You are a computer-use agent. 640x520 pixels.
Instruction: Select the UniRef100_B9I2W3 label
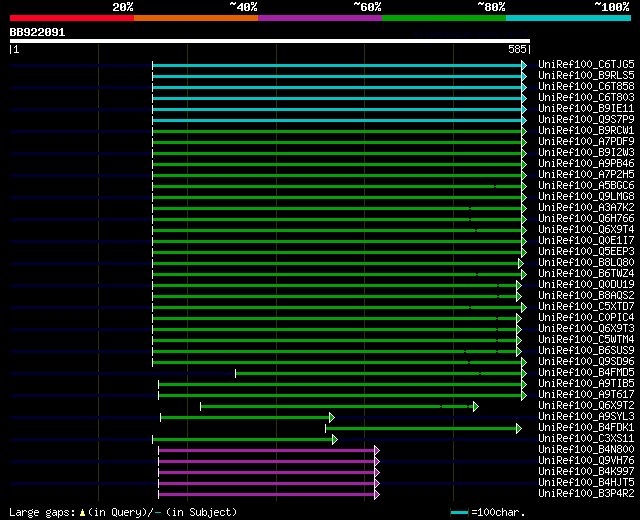click(586, 153)
